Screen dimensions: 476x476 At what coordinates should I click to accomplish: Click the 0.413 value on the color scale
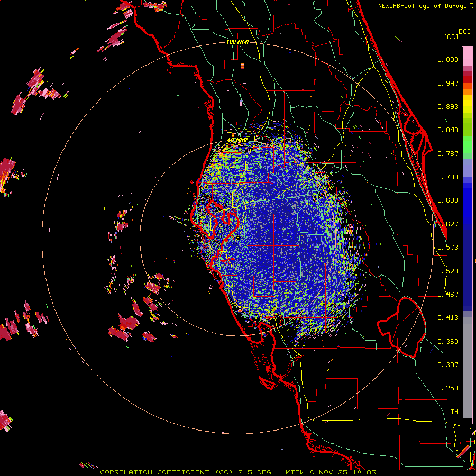(448, 318)
